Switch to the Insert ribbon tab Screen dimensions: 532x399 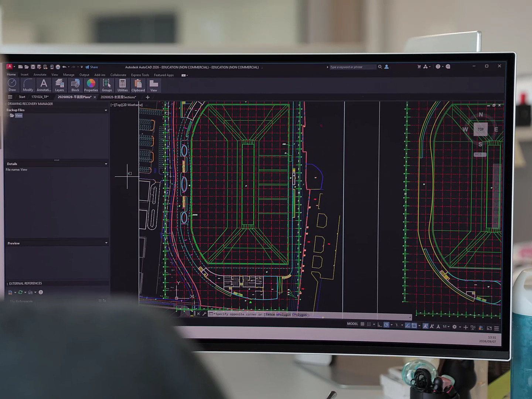[24, 75]
